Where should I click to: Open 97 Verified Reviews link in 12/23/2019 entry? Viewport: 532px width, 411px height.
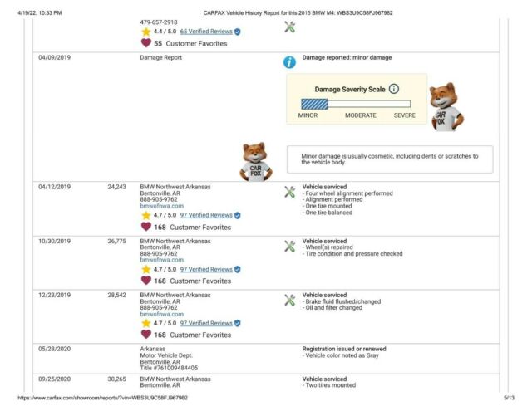coord(206,323)
